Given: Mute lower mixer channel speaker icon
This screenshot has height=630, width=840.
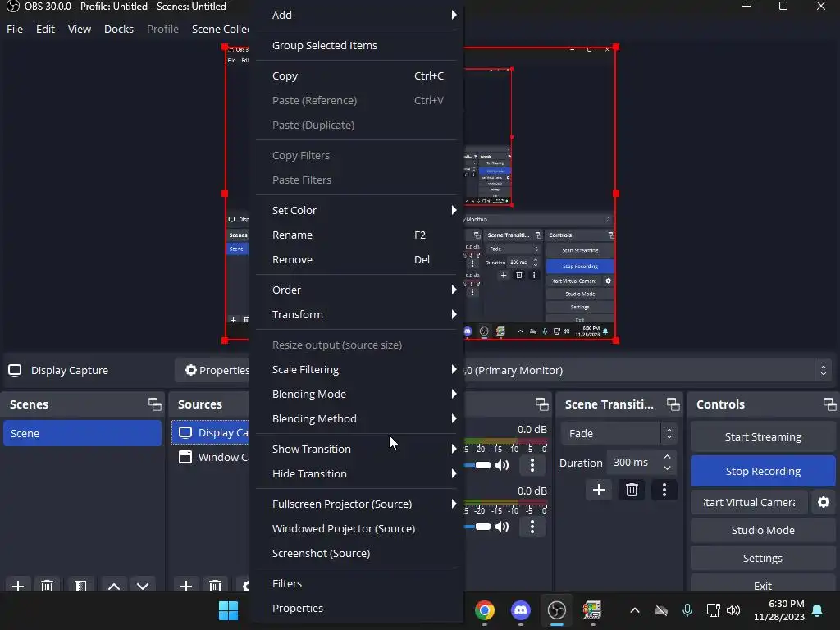Looking at the screenshot, I should click(x=502, y=527).
